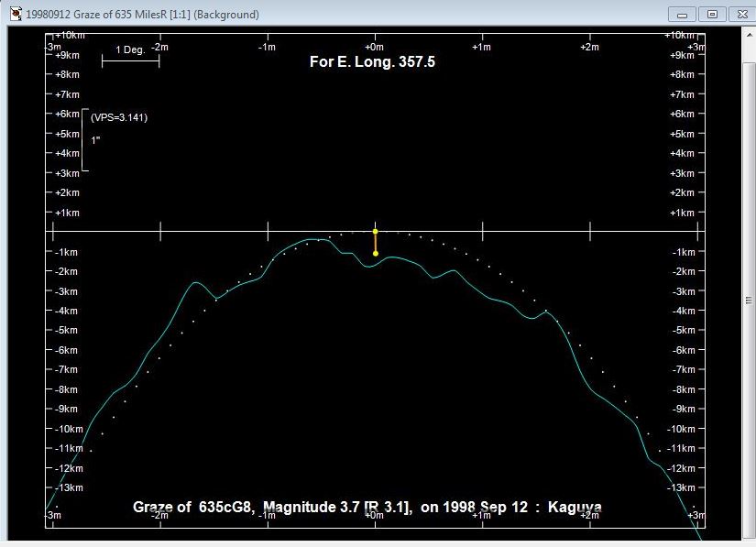Click the '+3m' label at the top right
Image resolution: width=756 pixels, height=547 pixels.
click(696, 47)
